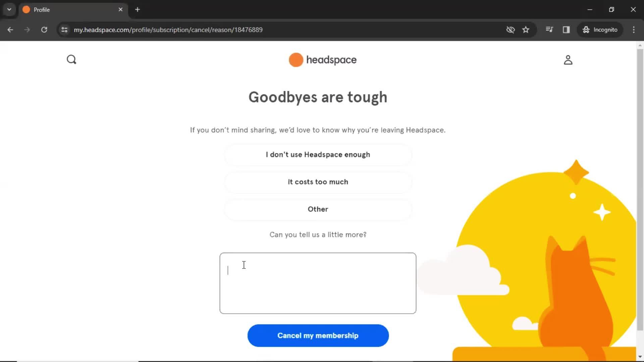Select 'I don't use Headspace enough' reason
The height and width of the screenshot is (362, 644).
318,154
